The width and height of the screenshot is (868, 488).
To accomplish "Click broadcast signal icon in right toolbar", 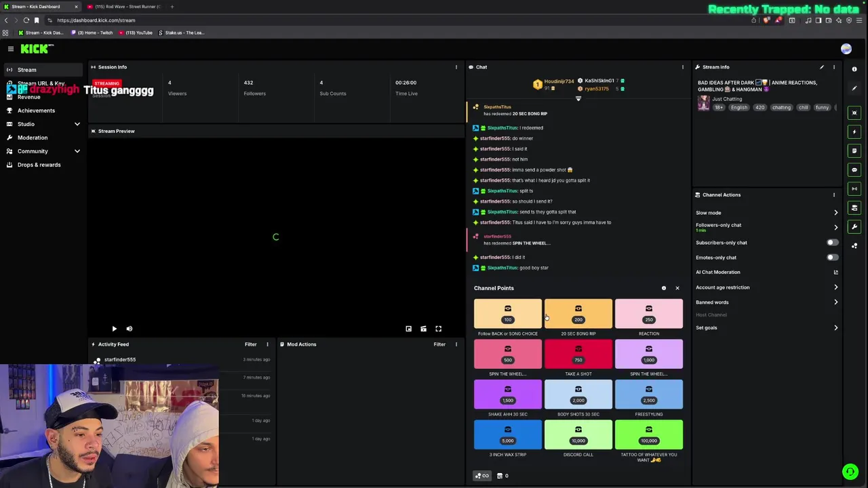I will click(x=854, y=189).
